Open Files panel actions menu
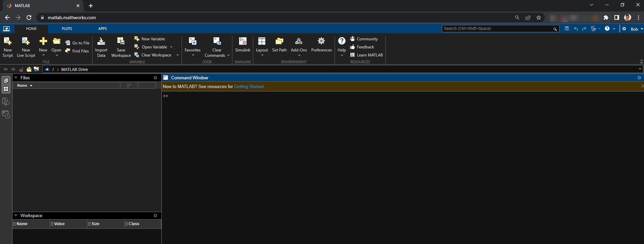Viewport: 644px width, 244px height. (155, 78)
